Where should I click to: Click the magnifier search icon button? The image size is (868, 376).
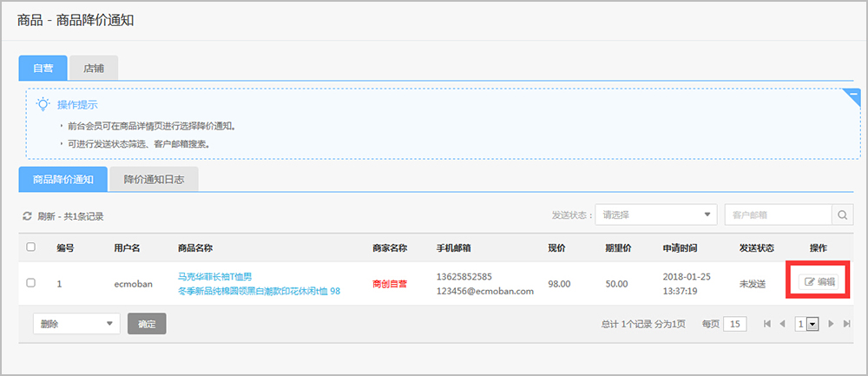pyautogui.click(x=842, y=214)
